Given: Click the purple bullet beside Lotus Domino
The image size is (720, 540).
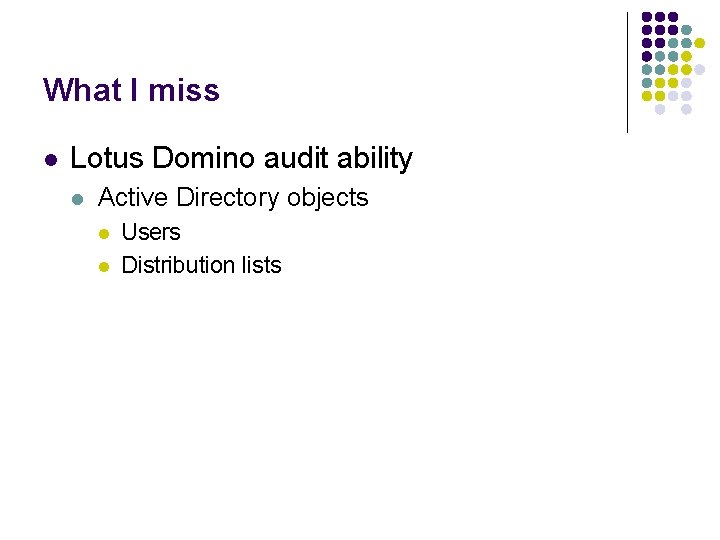Looking at the screenshot, I should click(50, 159).
